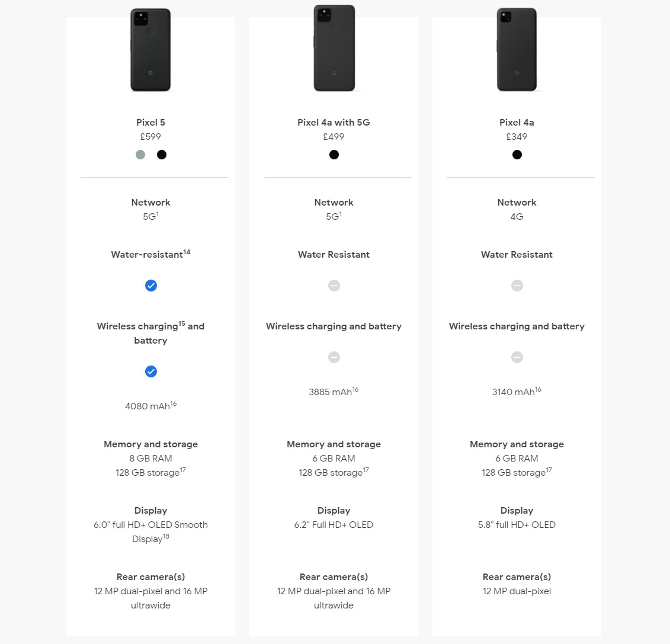Click footnote 14 next to Water-resistant
This screenshot has height=644, width=670.
(x=187, y=252)
